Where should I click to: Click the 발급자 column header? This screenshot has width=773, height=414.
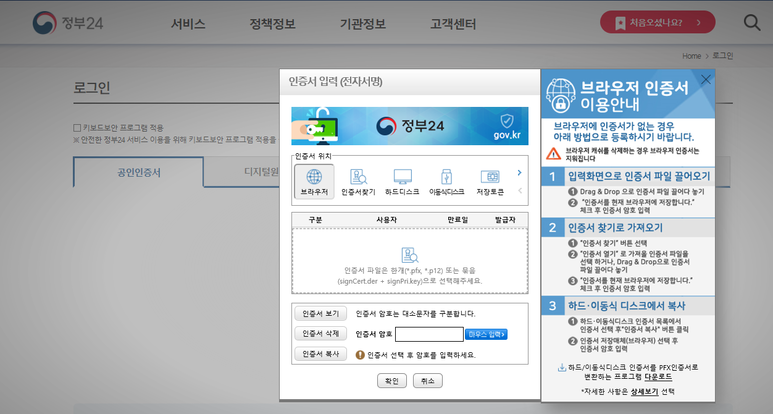[505, 220]
